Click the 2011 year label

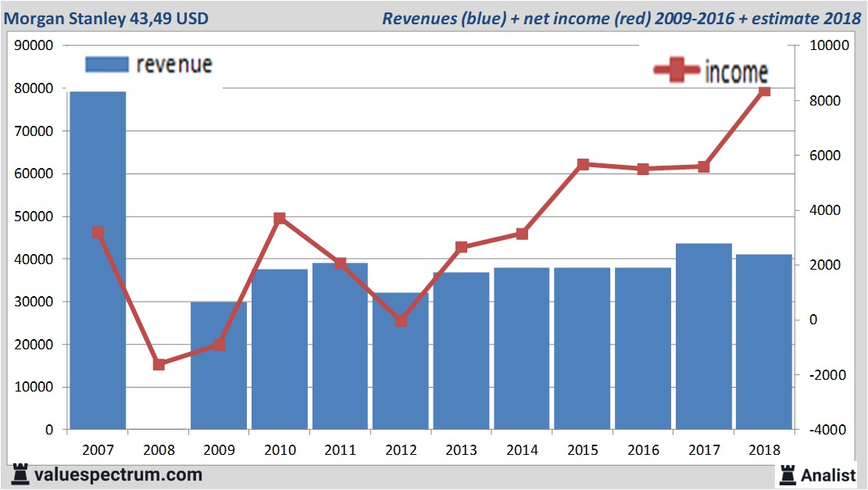click(341, 449)
